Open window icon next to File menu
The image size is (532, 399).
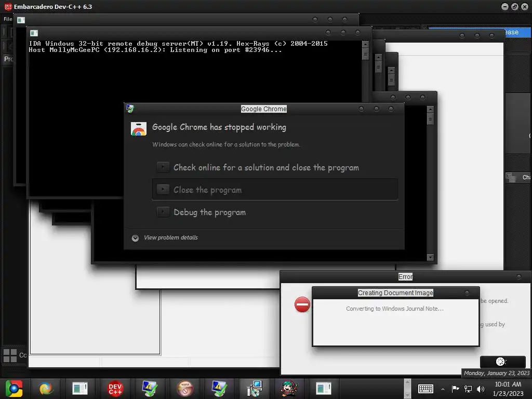tap(21, 20)
